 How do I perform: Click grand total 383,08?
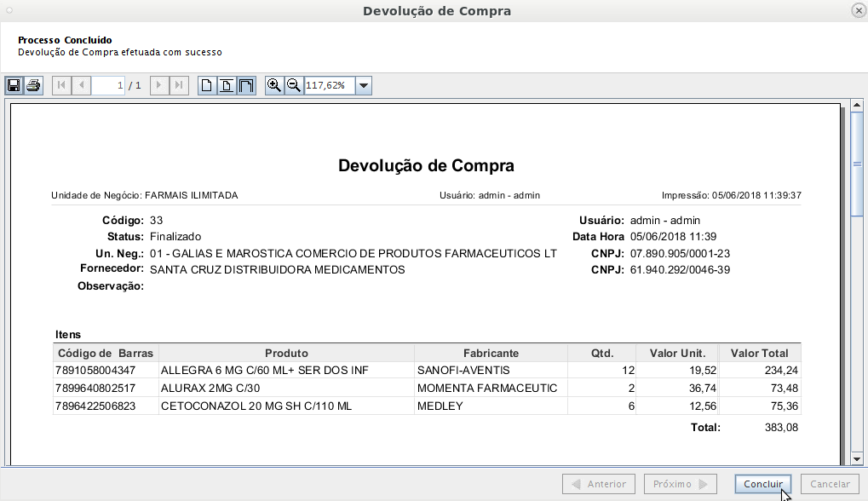pos(780,428)
